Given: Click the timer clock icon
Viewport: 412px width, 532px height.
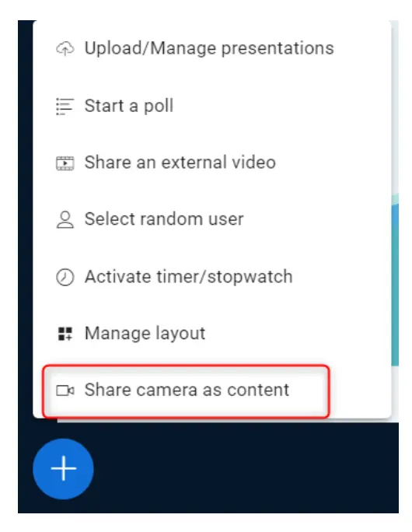Looking at the screenshot, I should (65, 277).
